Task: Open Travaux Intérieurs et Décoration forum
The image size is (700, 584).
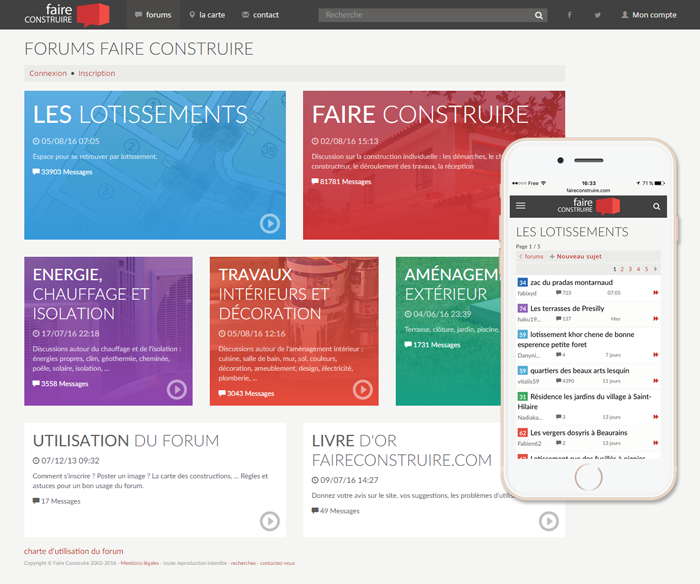Action: (x=274, y=294)
